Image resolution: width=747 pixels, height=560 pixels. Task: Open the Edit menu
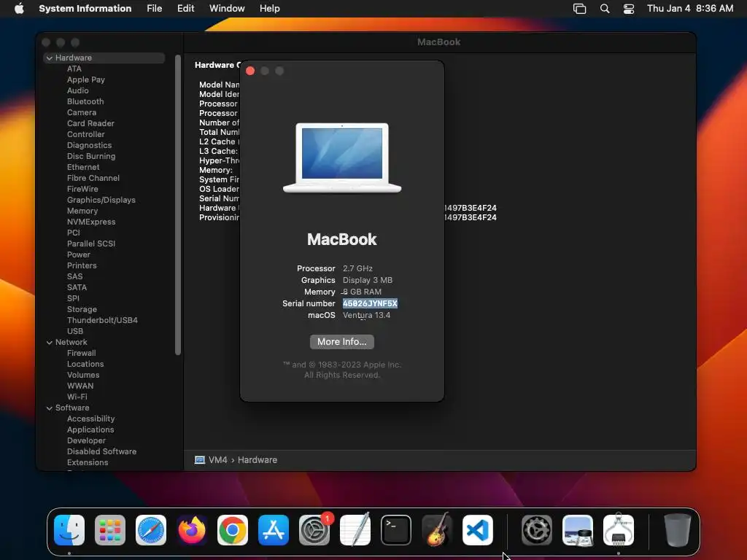pos(186,9)
